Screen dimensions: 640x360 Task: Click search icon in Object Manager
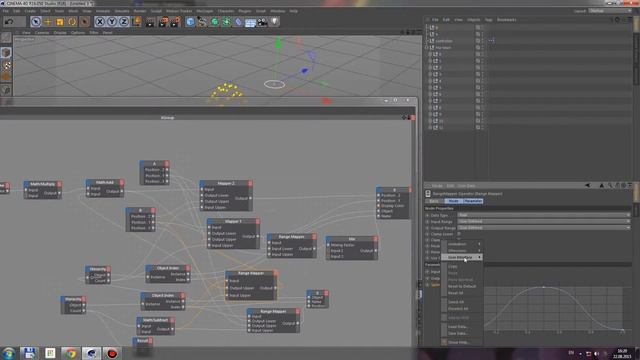[611, 19]
